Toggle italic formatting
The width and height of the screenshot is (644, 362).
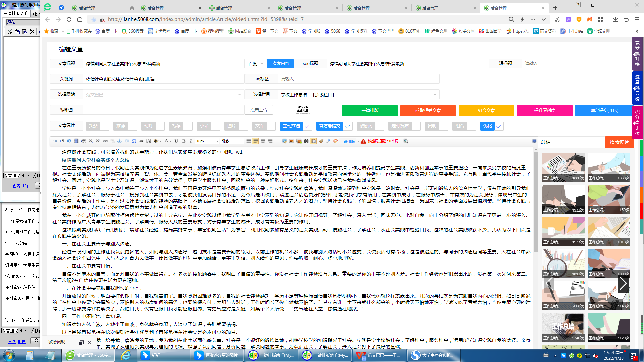[x=191, y=141]
